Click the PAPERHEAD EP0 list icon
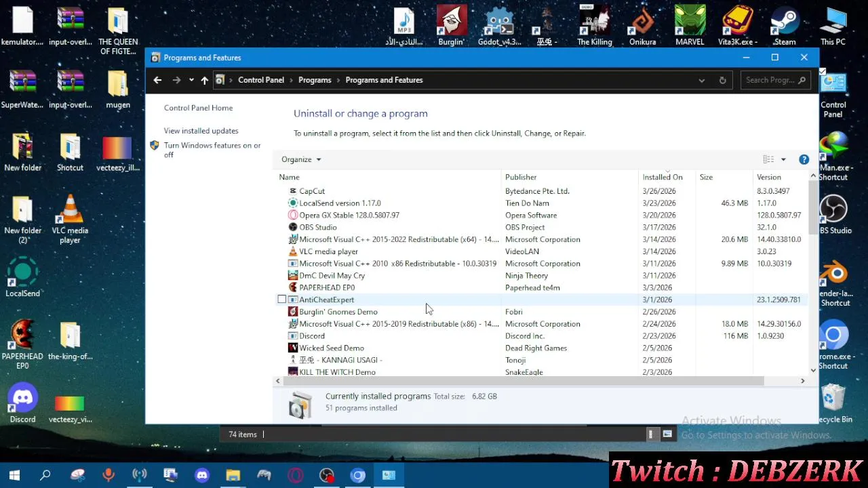Image resolution: width=868 pixels, height=488 pixels. click(x=293, y=288)
